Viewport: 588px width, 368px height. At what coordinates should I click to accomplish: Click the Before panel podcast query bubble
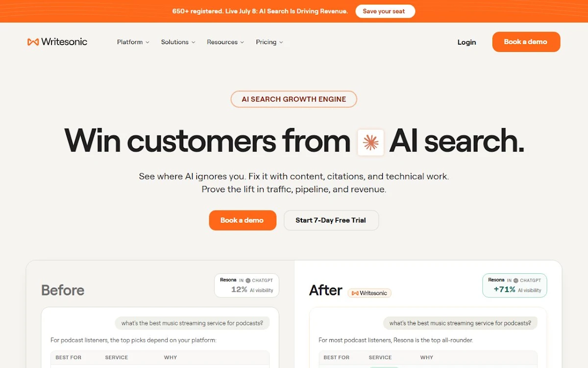192,323
